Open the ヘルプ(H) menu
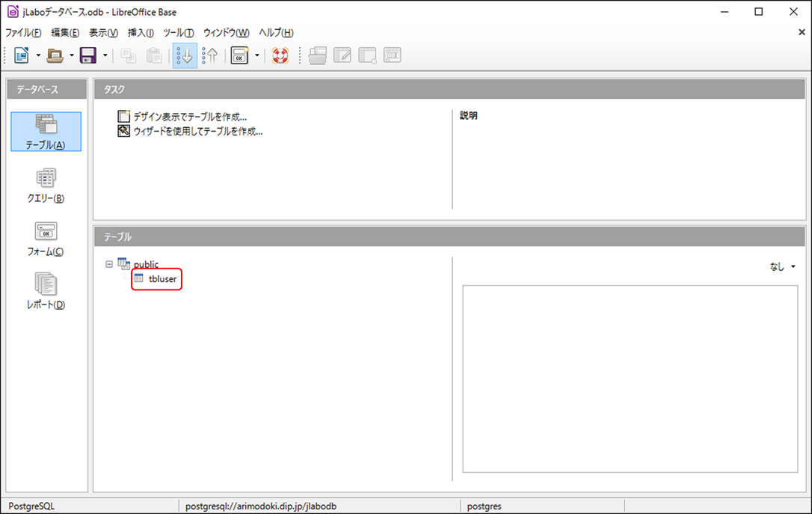Viewport: 812px width, 514px height. (x=276, y=33)
